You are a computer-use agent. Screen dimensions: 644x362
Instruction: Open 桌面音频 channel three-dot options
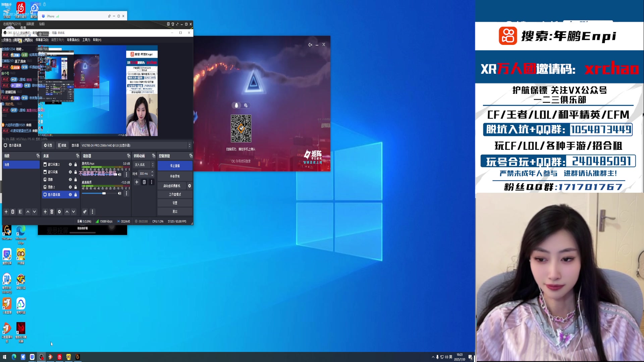pos(126,193)
